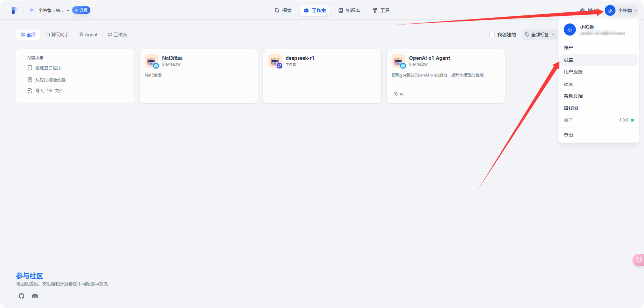Viewport: 644px width, 308px height.
Task: Toggle the 我创建的 checkbox
Action: point(492,35)
